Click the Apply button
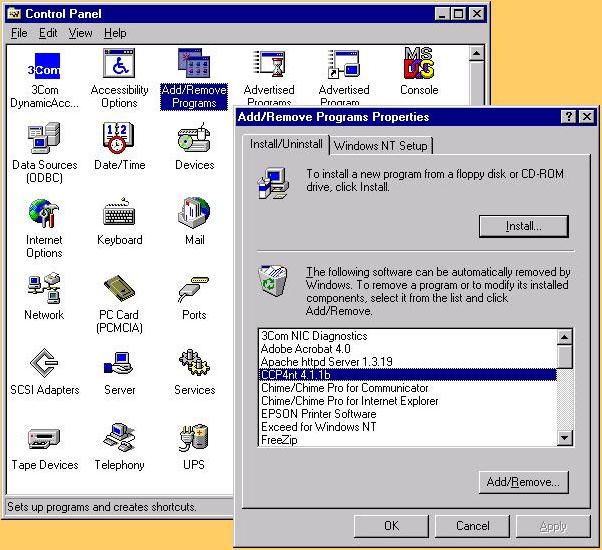The height and width of the screenshot is (550, 602). point(553,526)
